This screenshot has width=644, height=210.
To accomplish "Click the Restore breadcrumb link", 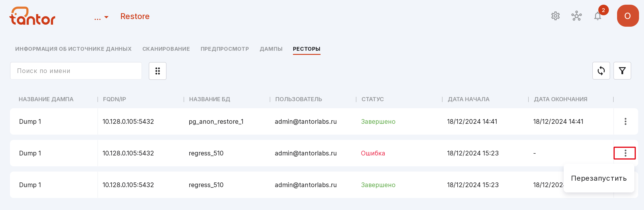I will tap(135, 16).
